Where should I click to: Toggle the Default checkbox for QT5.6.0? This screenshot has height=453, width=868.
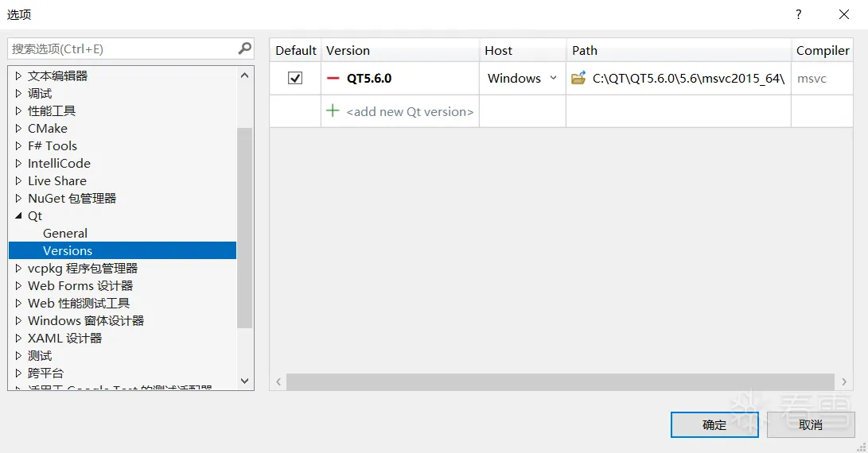[x=295, y=78]
